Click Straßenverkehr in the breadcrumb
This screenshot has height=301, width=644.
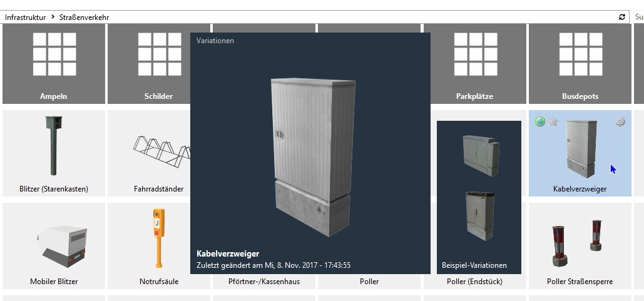(84, 18)
